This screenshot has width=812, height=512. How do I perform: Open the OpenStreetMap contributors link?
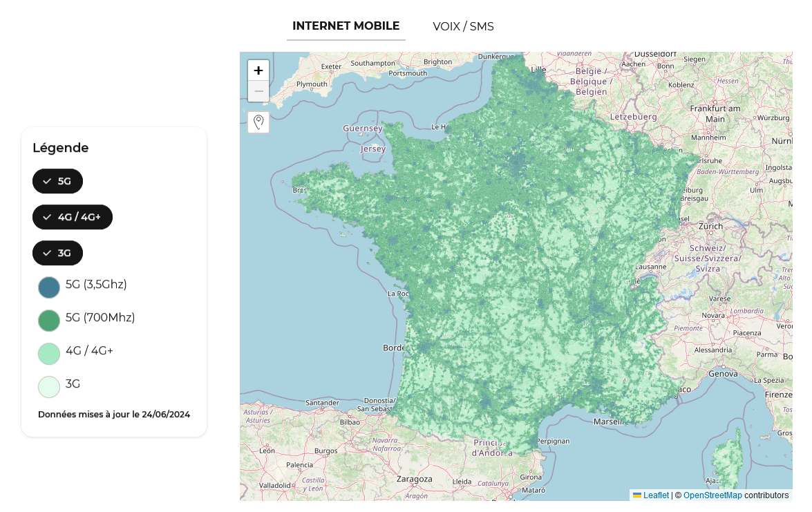(x=712, y=495)
